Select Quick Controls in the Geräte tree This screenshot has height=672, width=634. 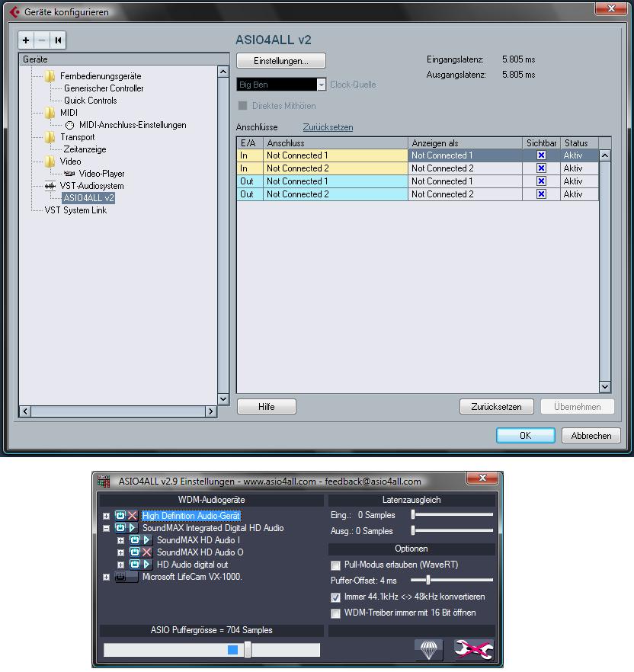point(91,101)
